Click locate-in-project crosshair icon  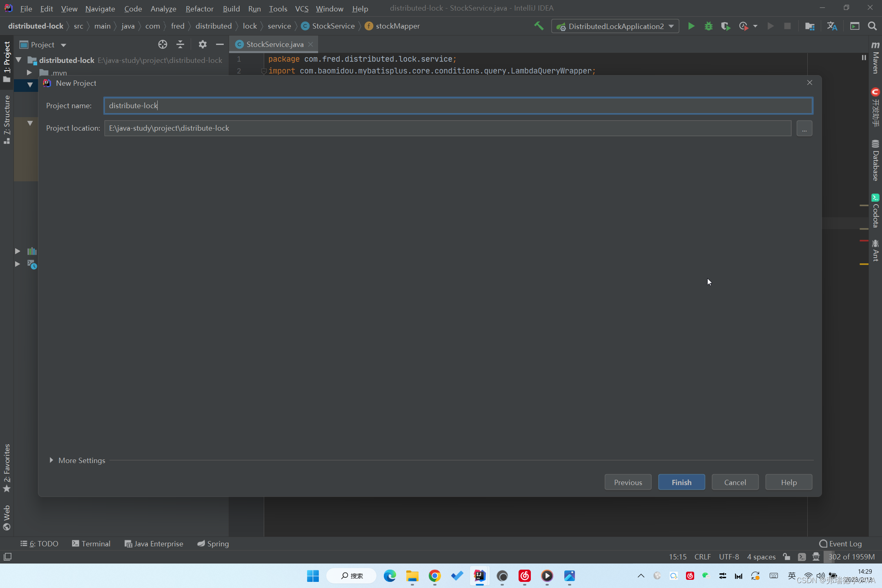tap(163, 45)
